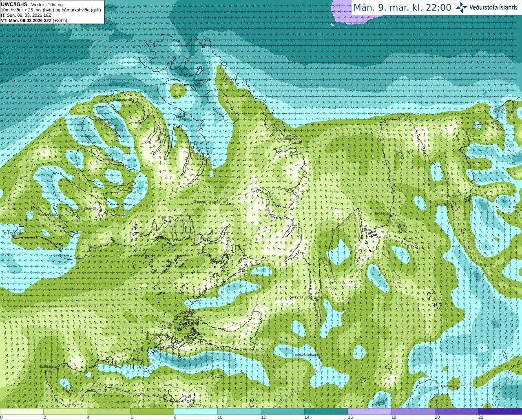Select the Gjögurflugvöllur station label

click(x=287, y=139)
